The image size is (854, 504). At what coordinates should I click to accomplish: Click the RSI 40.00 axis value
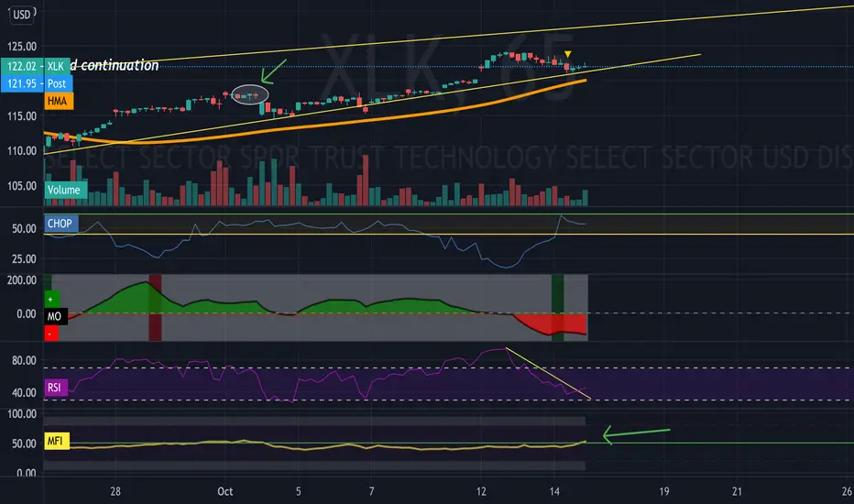[25, 392]
